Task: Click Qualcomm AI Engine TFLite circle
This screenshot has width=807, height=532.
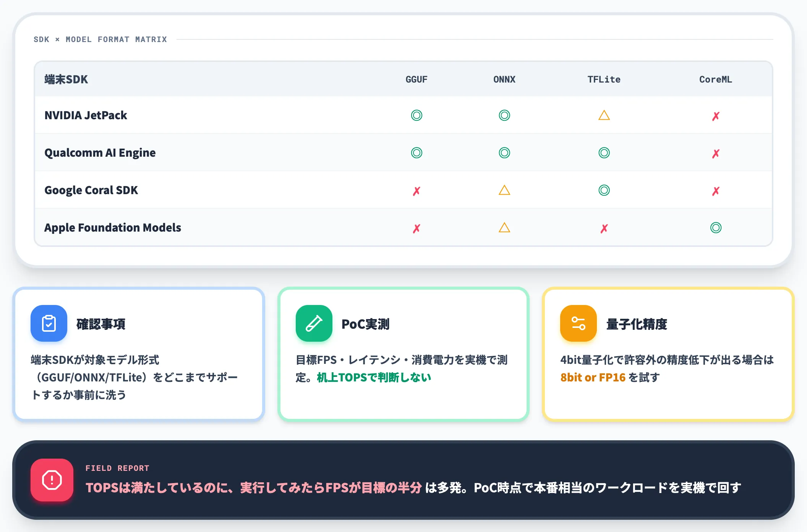Action: click(x=604, y=153)
